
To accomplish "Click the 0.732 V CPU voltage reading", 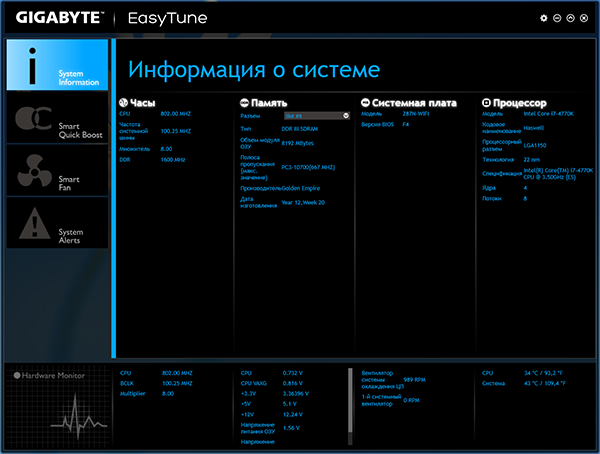I will pos(293,373).
